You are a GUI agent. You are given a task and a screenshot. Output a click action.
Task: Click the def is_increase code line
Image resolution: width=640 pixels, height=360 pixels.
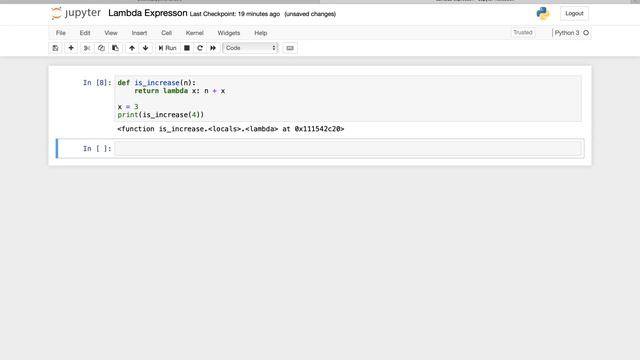tap(156, 83)
